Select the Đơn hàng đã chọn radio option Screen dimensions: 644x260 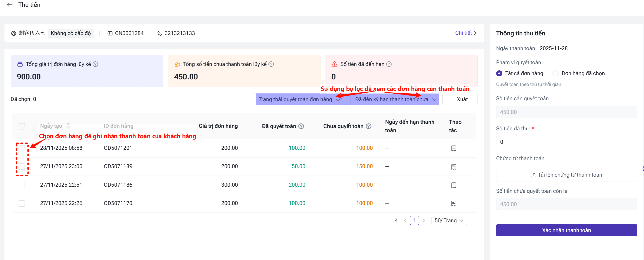(555, 73)
